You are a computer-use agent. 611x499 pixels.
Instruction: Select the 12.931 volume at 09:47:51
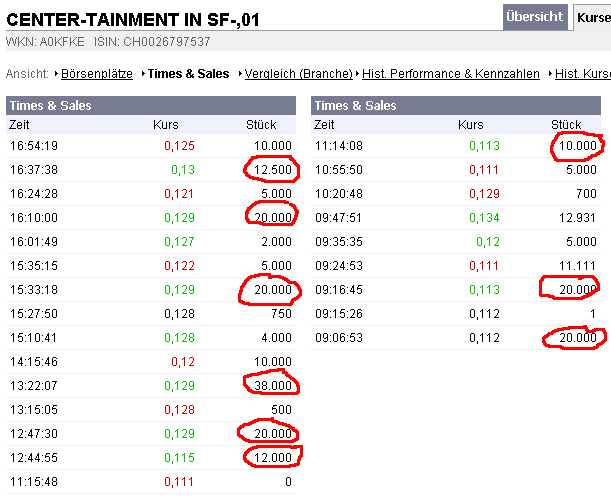pyautogui.click(x=577, y=218)
